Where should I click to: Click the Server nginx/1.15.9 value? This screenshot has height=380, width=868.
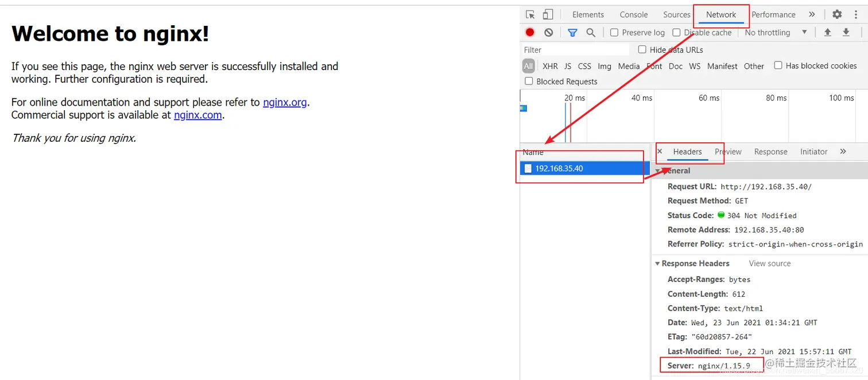724,366
